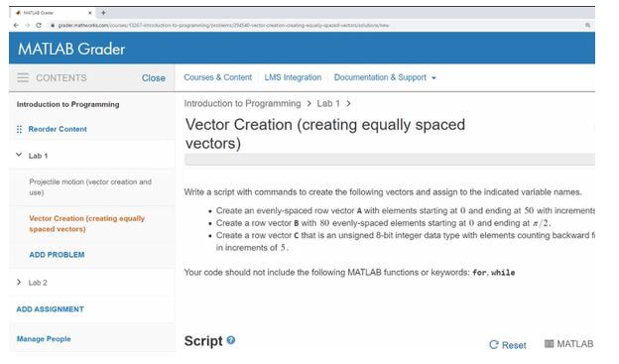Image resolution: width=619 pixels, height=364 pixels.
Task: Click the padlock site info icon
Action: coord(53,25)
